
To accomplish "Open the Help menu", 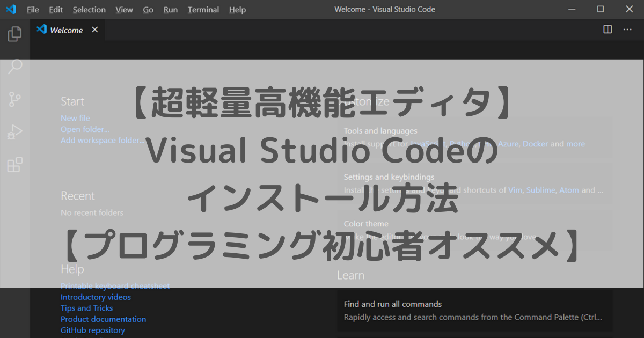I will coord(237,10).
